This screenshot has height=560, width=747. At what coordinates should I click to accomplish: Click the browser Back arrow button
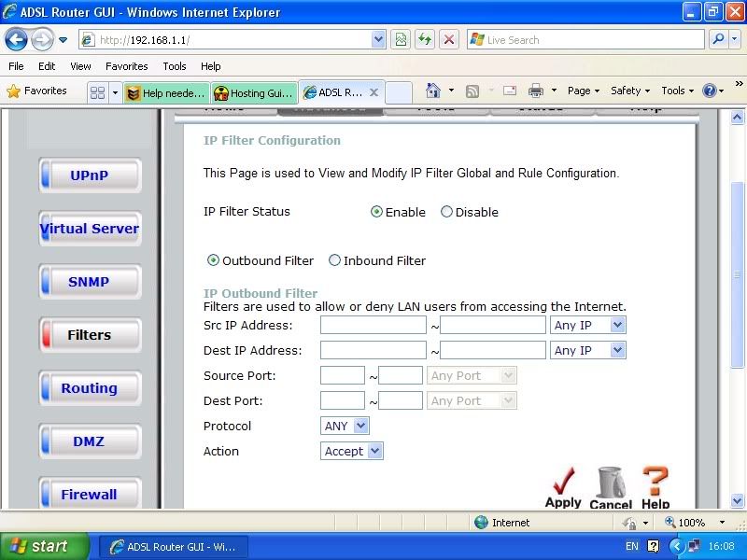pos(17,40)
